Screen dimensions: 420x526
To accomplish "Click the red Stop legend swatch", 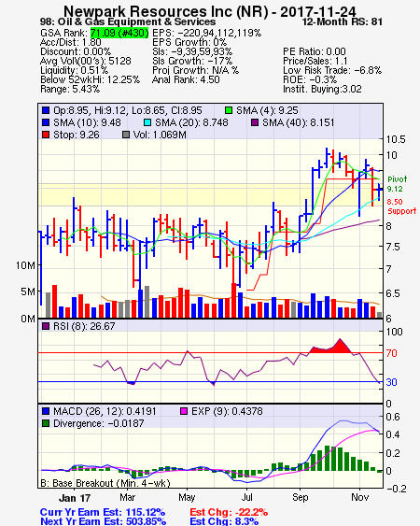I will (46, 135).
